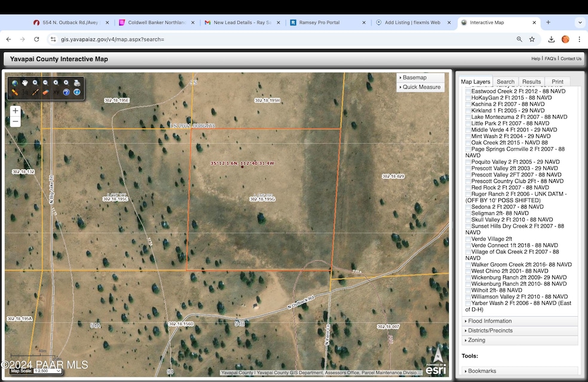Select the measure line tool
The height and width of the screenshot is (382, 588).
click(x=35, y=92)
